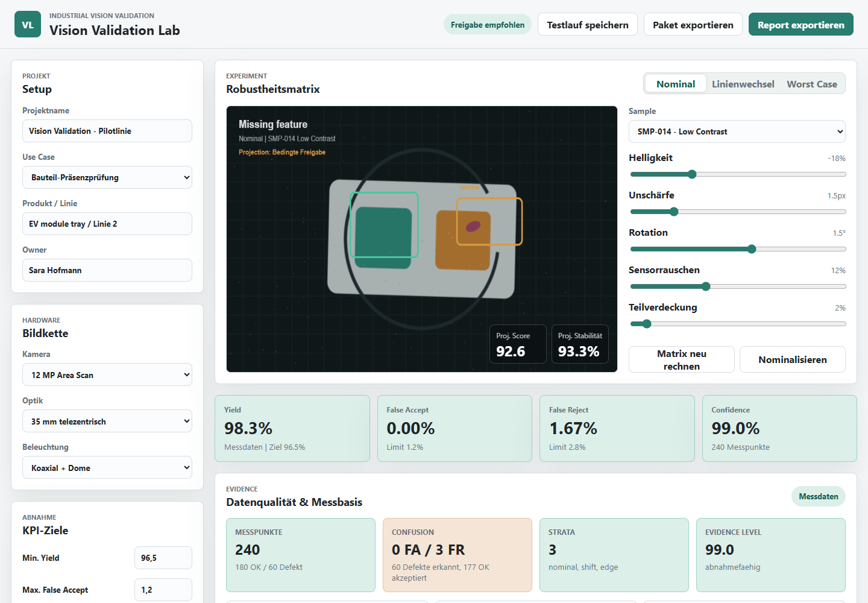Screen dimensions: 868x603
Task: Switch to the Worst Case tab
Action: [x=812, y=84]
